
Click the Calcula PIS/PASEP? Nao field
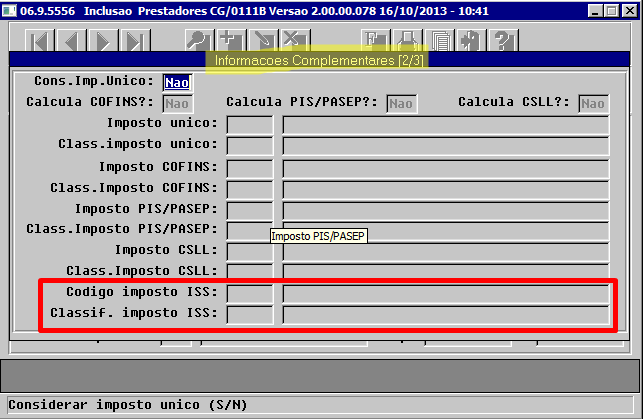coord(401,104)
